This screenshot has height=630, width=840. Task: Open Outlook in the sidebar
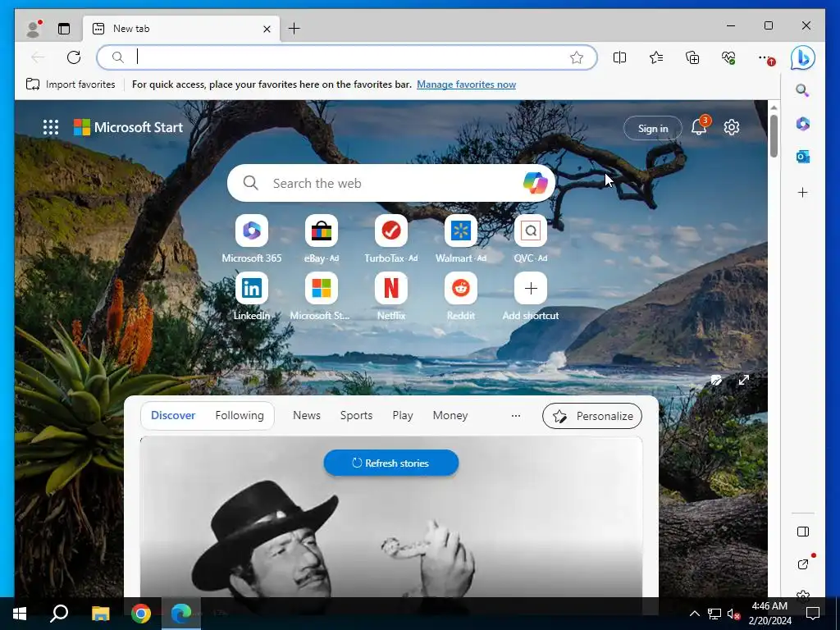point(802,157)
